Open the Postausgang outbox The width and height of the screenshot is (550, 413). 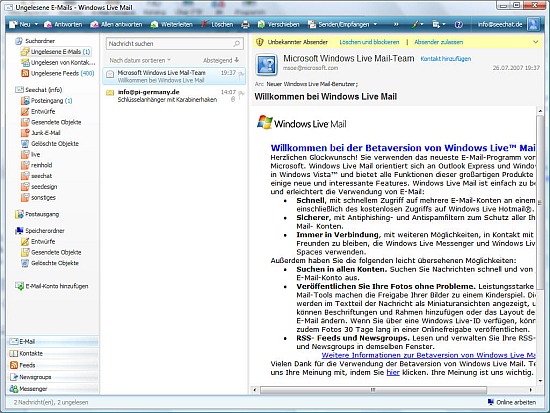point(37,214)
